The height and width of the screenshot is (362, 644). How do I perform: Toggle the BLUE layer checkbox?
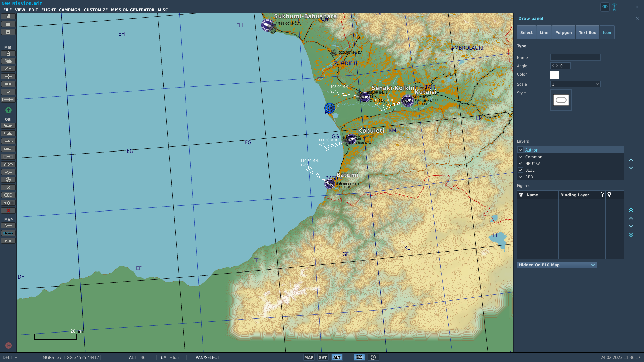pos(521,170)
